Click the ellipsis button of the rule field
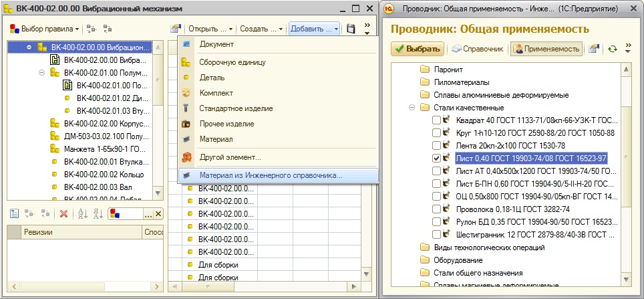 (x=148, y=213)
